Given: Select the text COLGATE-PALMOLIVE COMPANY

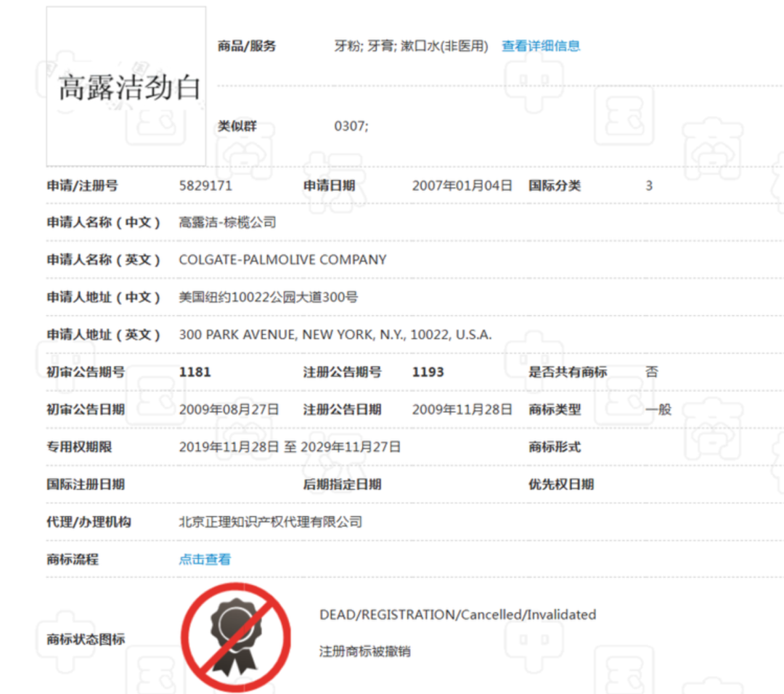Looking at the screenshot, I should (282, 260).
